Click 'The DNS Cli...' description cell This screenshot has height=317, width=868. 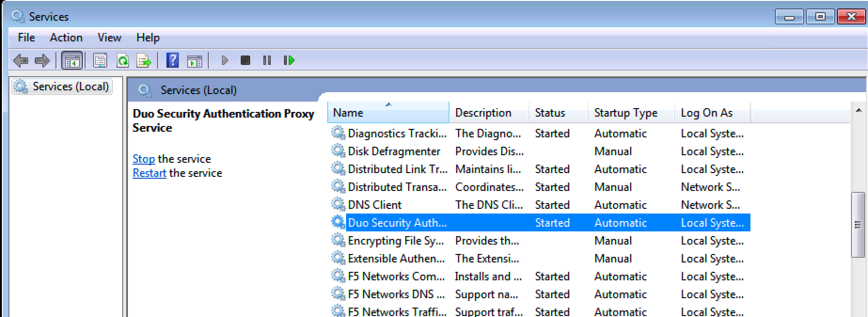(x=489, y=205)
